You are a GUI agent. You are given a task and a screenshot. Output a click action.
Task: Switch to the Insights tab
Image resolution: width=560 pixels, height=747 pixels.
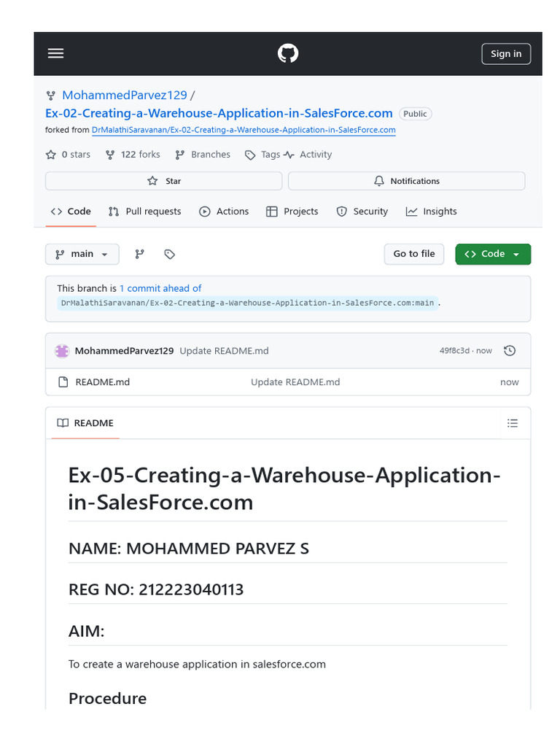432,212
